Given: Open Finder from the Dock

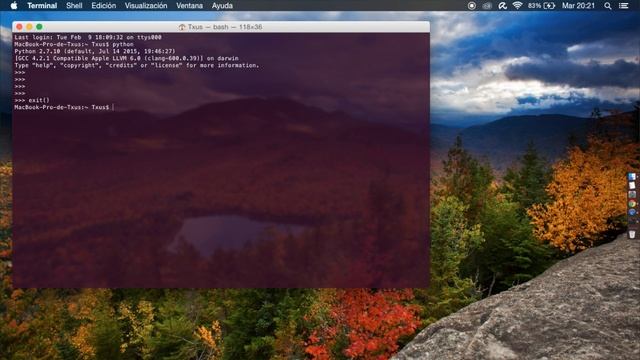Looking at the screenshot, I should tap(632, 177).
